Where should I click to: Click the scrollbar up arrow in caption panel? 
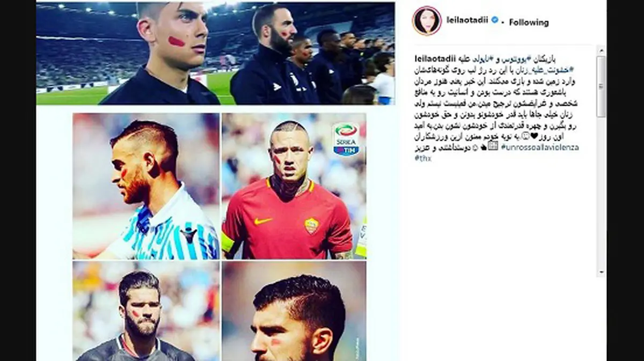[601, 50]
